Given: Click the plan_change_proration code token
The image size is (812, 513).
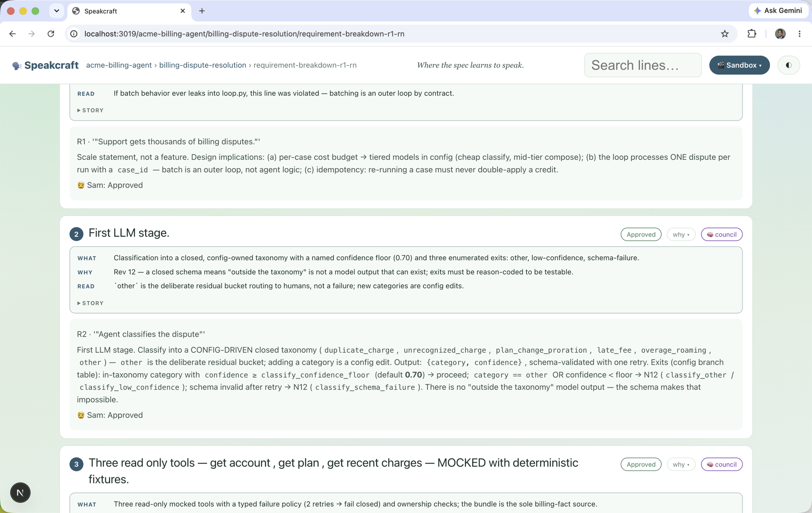Looking at the screenshot, I should [541, 351].
